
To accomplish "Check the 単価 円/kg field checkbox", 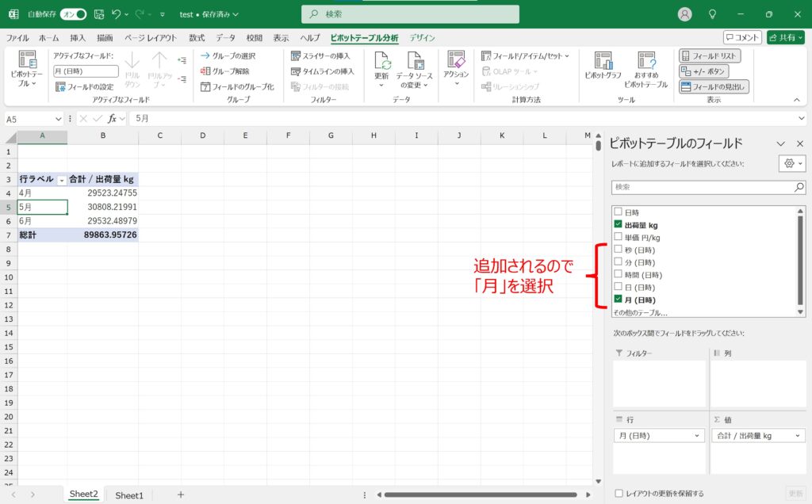I will [619, 238].
